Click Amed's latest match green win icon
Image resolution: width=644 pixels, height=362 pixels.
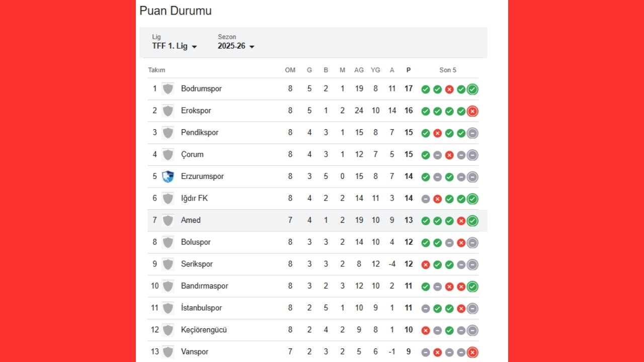[472, 221]
